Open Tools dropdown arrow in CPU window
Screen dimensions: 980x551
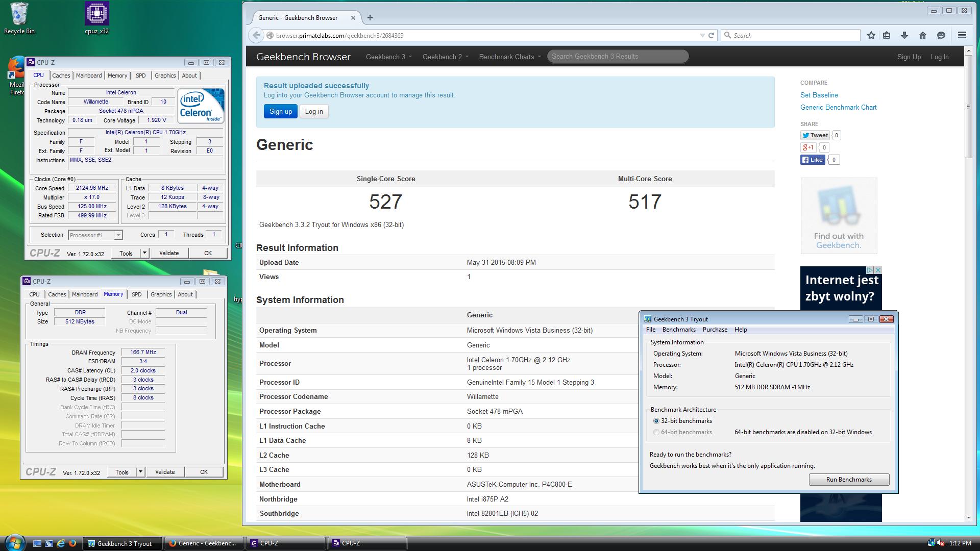pyautogui.click(x=144, y=253)
